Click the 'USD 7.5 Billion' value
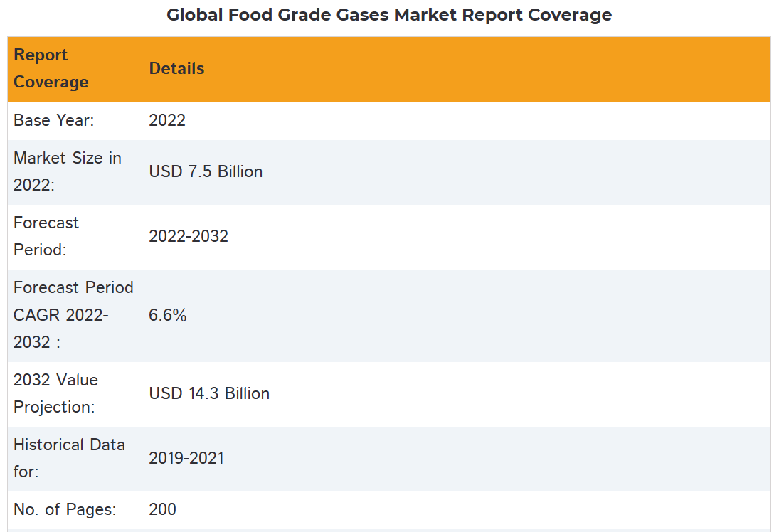779x532 pixels. pos(206,172)
